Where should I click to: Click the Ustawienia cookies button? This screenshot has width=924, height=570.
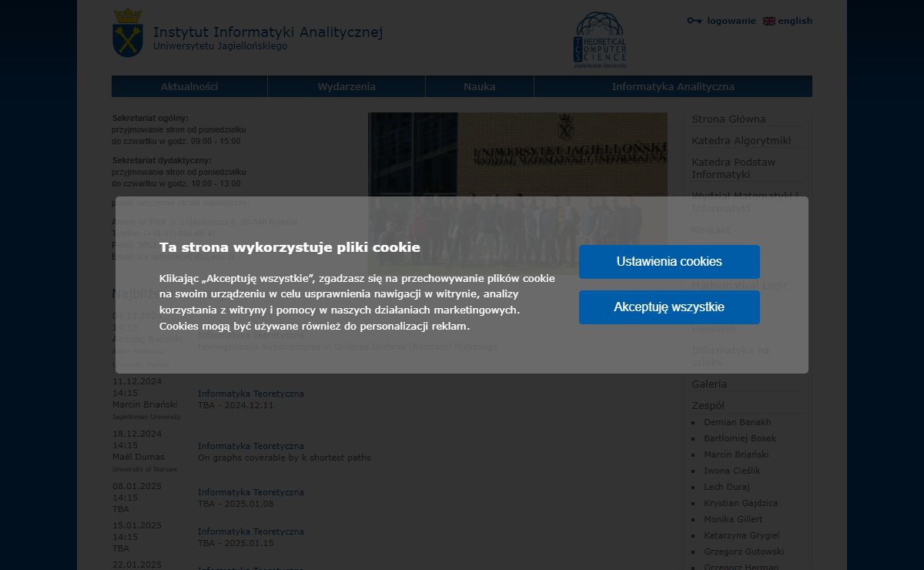click(x=669, y=262)
